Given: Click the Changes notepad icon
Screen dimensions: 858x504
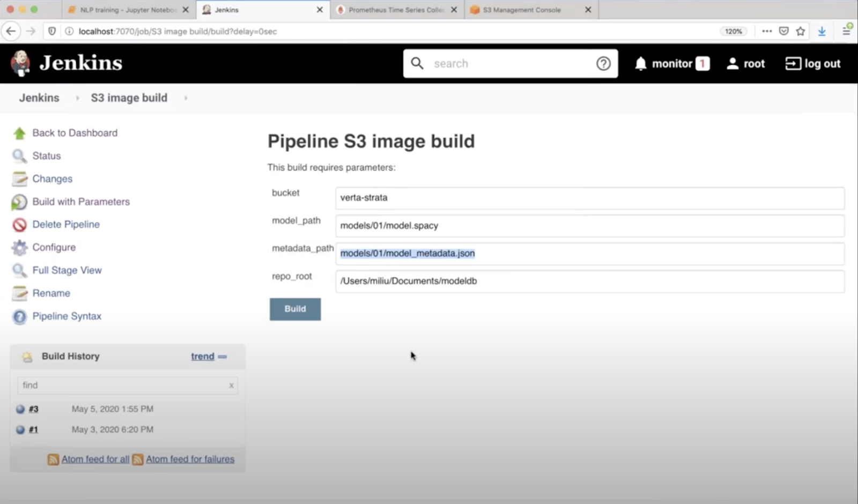Looking at the screenshot, I should pyautogui.click(x=19, y=179).
